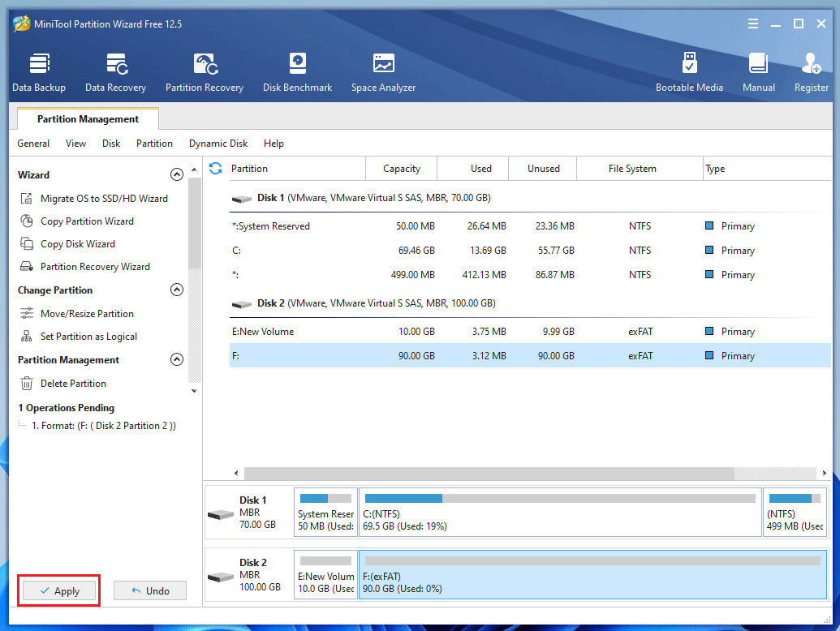The image size is (840, 631).
Task: Click the sidebar scroll up arrow
Action: [x=194, y=170]
